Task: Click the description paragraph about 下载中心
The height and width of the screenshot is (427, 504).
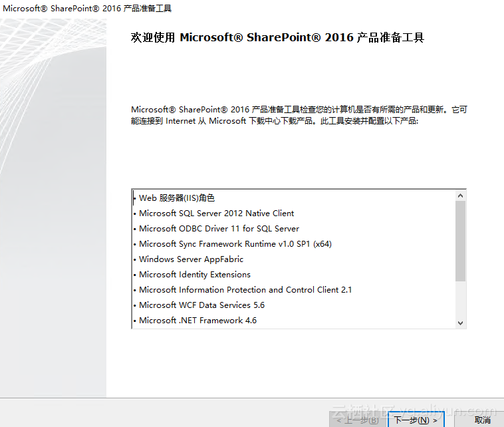Action: [x=299, y=115]
